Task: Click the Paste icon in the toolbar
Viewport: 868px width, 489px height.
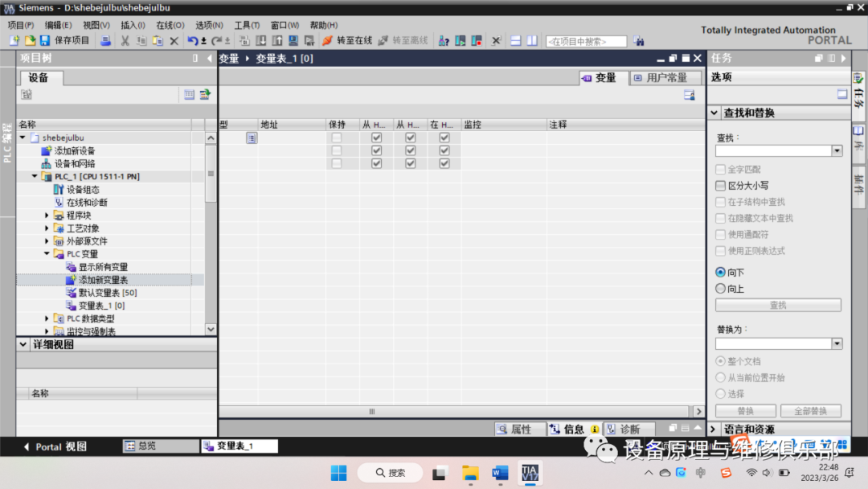Action: [158, 40]
